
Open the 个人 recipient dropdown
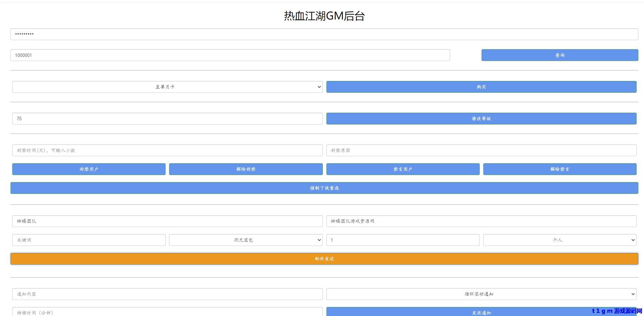(x=559, y=240)
